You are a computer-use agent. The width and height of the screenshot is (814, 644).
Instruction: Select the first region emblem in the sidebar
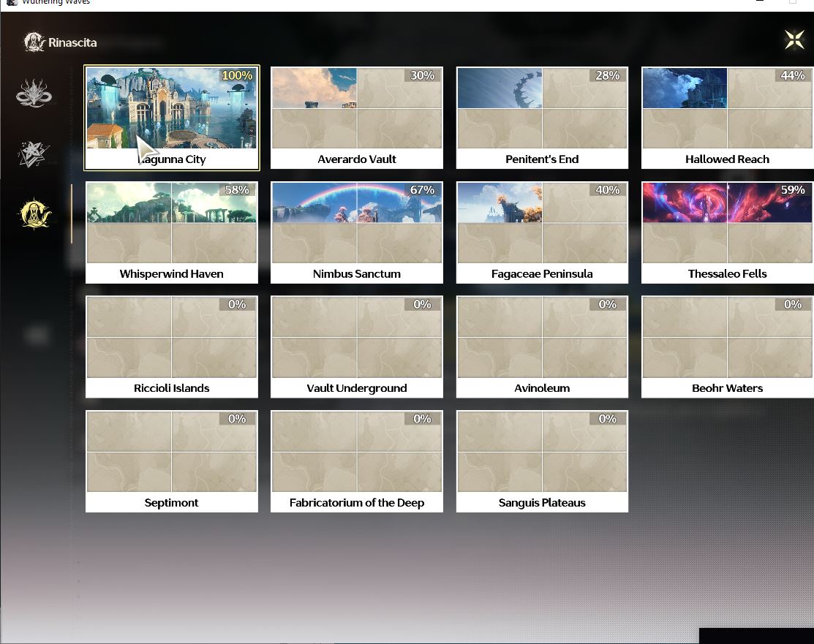(x=34, y=94)
